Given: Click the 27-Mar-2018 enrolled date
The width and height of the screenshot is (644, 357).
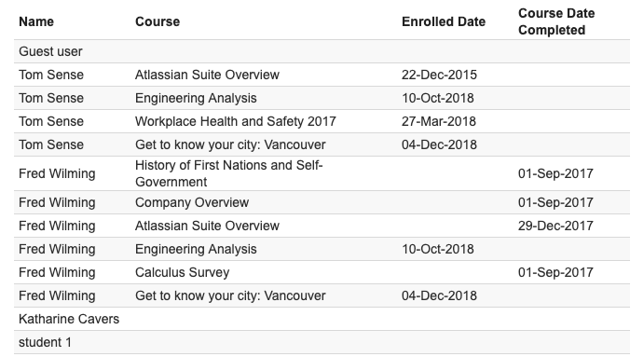Looking at the screenshot, I should click(439, 121).
